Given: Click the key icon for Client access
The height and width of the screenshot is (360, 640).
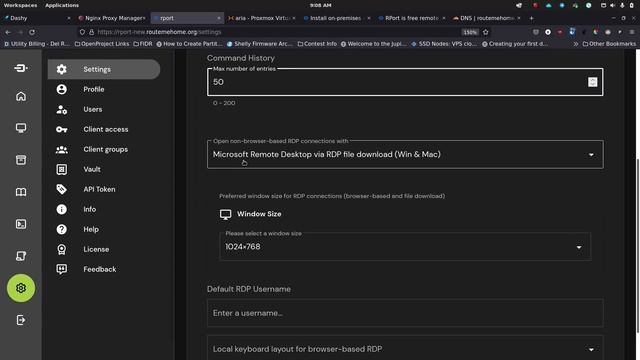Looking at the screenshot, I should click(x=62, y=129).
